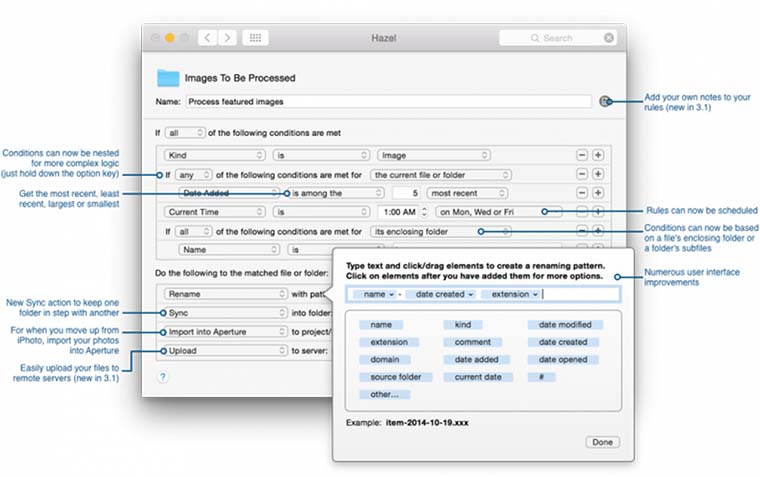Image resolution: width=760 pixels, height=477 pixels.
Task: Select the 'date added' element
Action: click(476, 360)
